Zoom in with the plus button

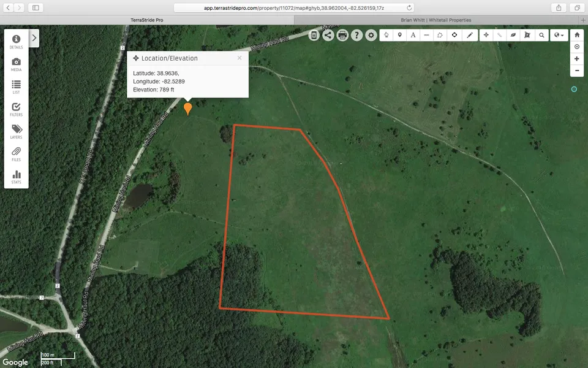577,59
